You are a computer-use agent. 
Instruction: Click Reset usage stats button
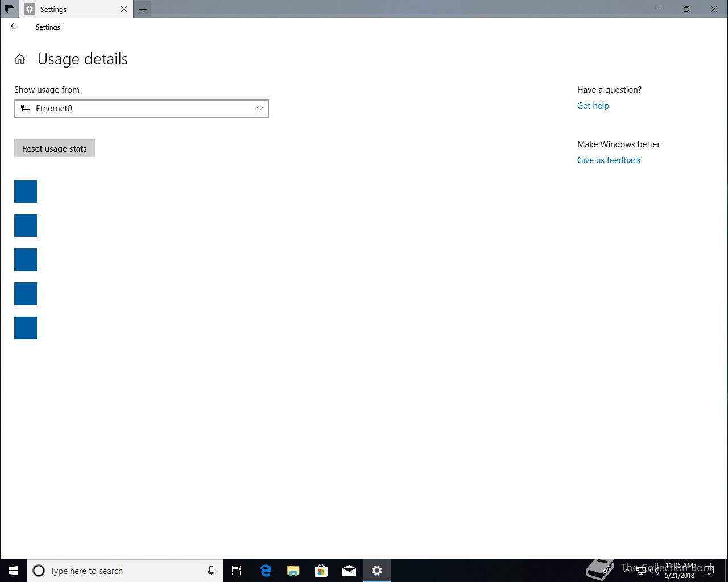[55, 148]
